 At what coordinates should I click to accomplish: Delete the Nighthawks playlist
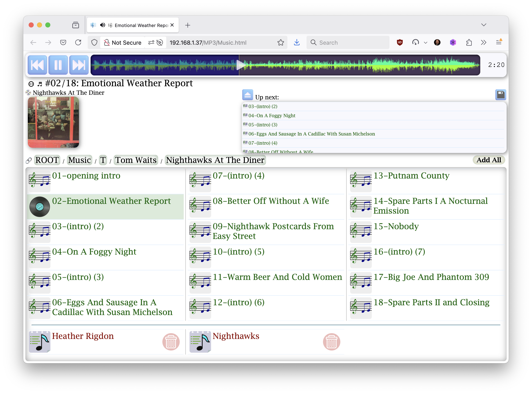pyautogui.click(x=331, y=342)
